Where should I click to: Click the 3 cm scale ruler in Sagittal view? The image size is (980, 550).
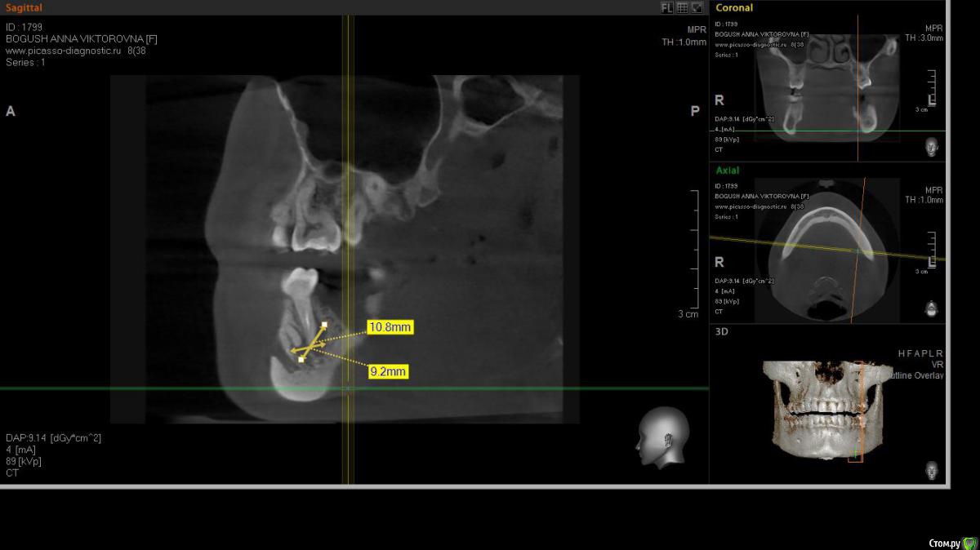[x=693, y=253]
